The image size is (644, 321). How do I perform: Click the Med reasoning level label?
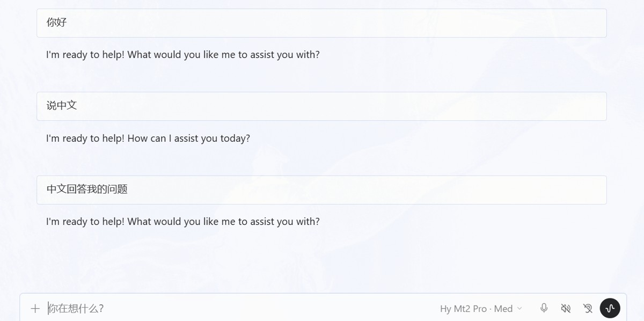point(503,309)
